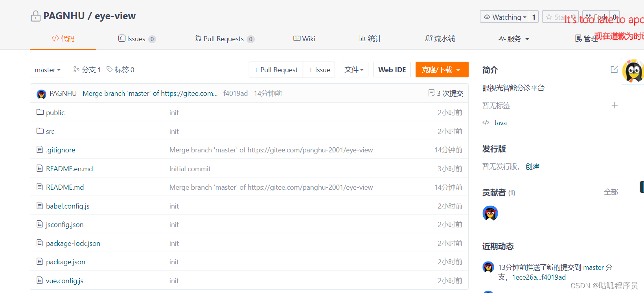The height and width of the screenshot is (293, 644).
Task: Open the Issues tab
Action: pyautogui.click(x=136, y=39)
